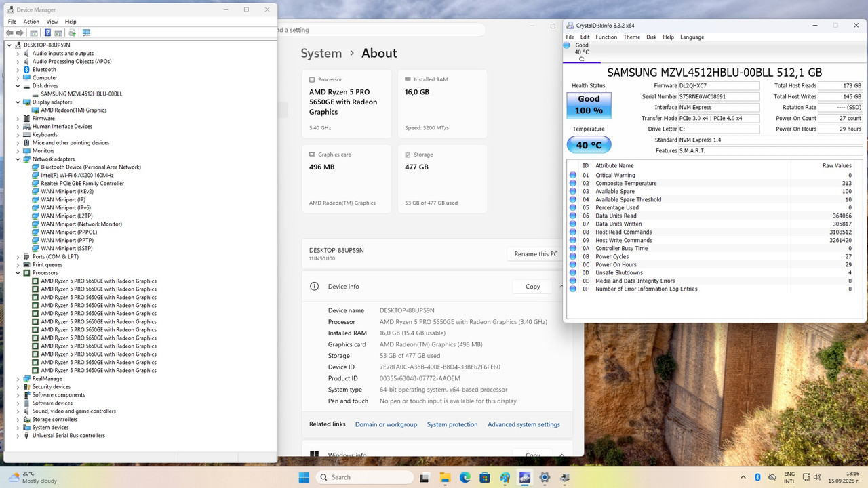Open Microsoft Store from the taskbar
Image resolution: width=868 pixels, height=488 pixels.
pos(485,477)
